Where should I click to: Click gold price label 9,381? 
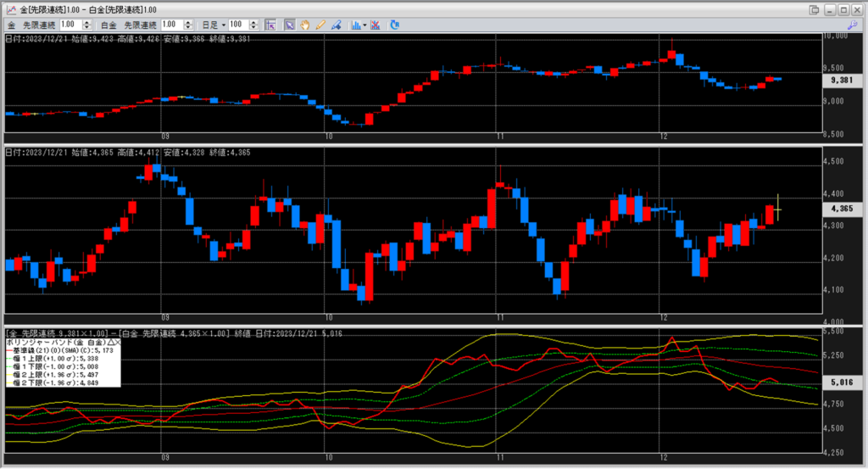(x=842, y=81)
